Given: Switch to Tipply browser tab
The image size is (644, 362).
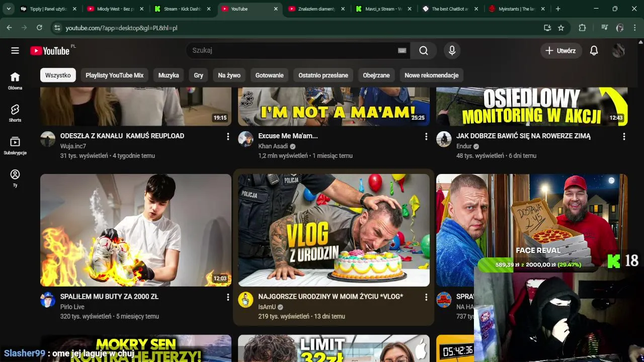Looking at the screenshot, I should pyautogui.click(x=48, y=9).
